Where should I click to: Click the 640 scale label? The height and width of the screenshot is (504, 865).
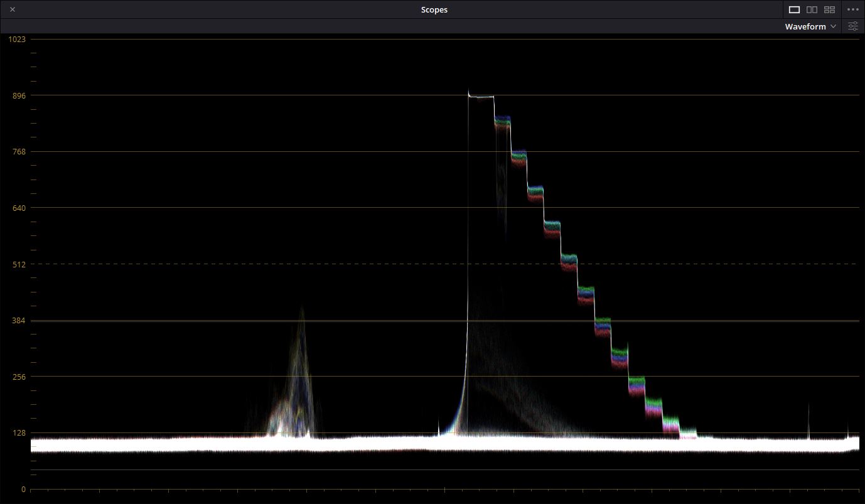pos(19,208)
